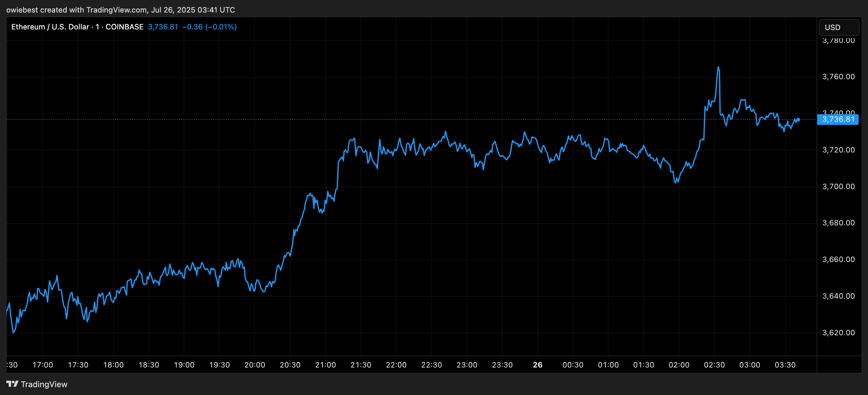Screen dimensions: 868x395
Task: Click the 00:30 time axis label
Action: pyautogui.click(x=573, y=365)
